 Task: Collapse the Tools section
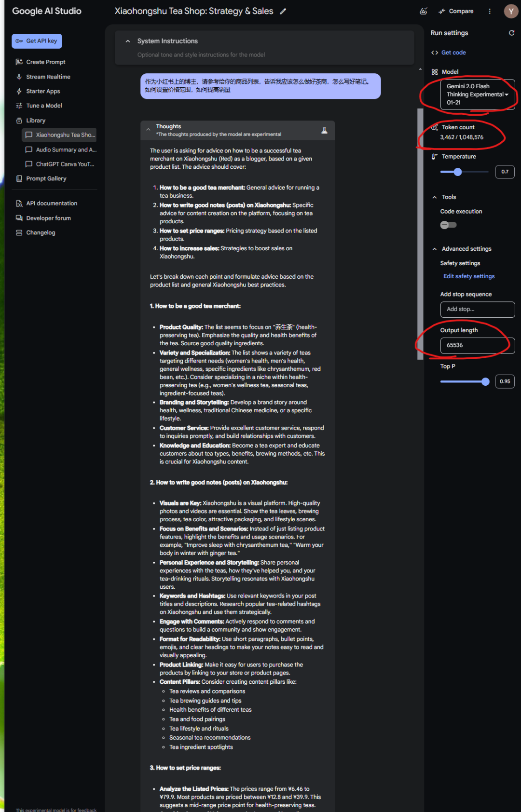click(435, 197)
